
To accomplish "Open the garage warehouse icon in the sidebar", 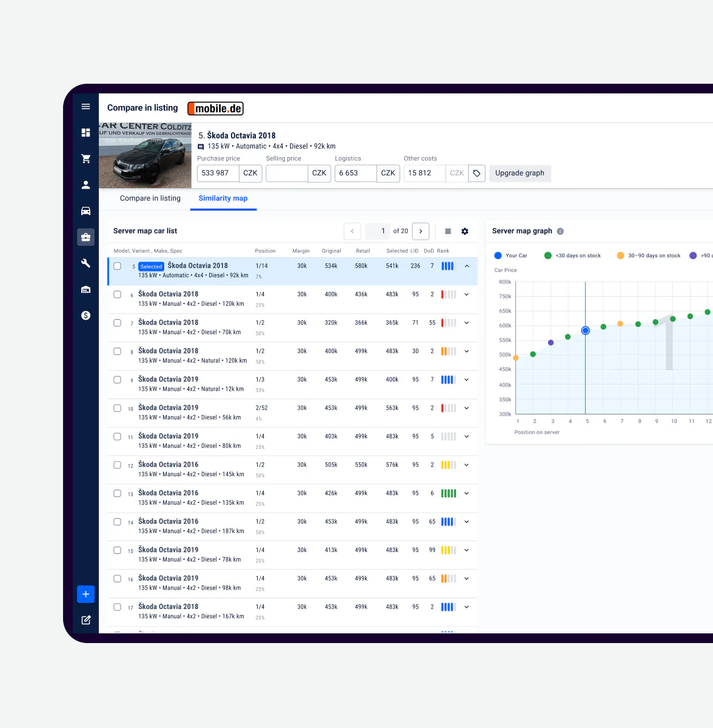I will click(x=85, y=289).
